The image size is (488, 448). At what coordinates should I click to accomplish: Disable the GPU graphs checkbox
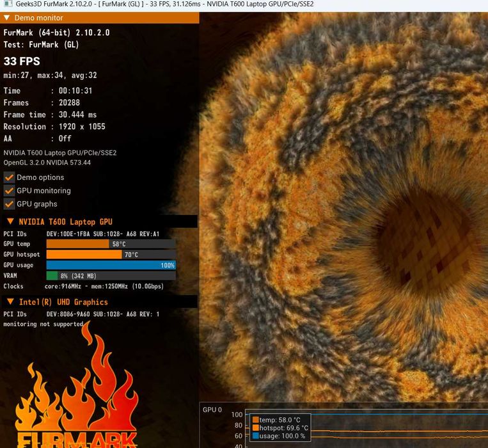[10, 204]
